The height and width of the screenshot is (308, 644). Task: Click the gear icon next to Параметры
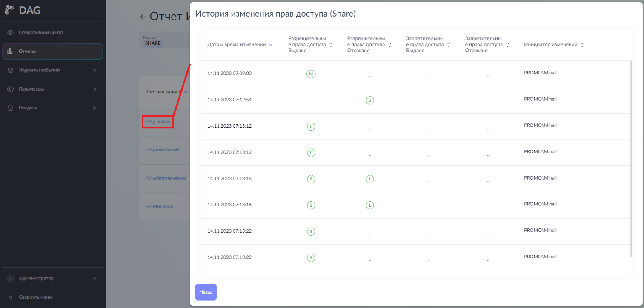(11, 89)
